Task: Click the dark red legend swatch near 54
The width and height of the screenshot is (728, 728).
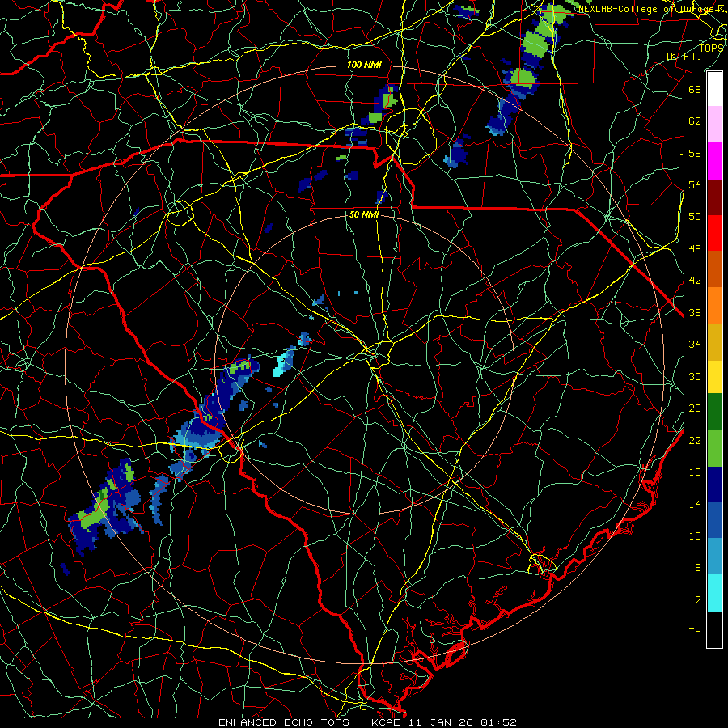Action: click(x=714, y=197)
